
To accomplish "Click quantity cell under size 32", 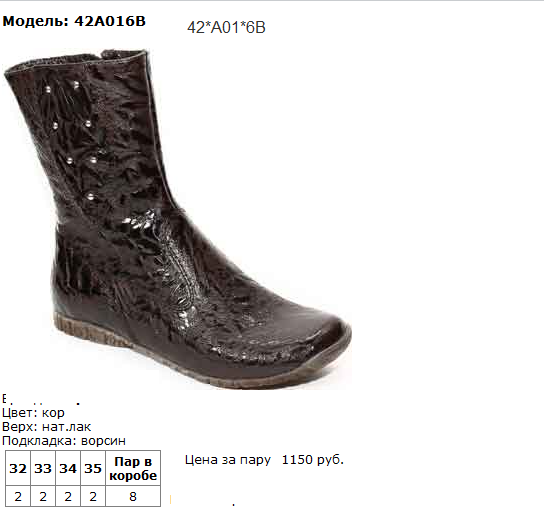I will (18, 496).
